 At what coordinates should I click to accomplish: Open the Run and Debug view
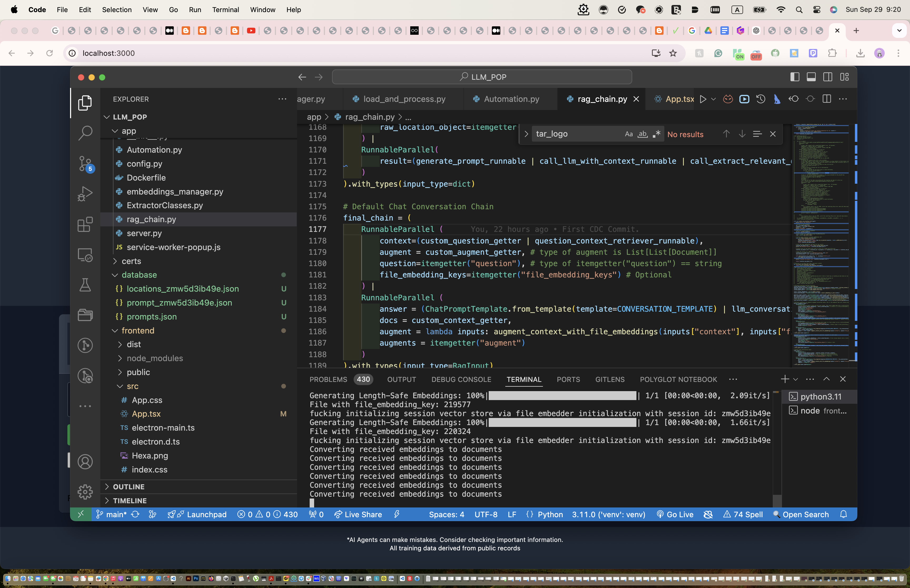tap(85, 193)
